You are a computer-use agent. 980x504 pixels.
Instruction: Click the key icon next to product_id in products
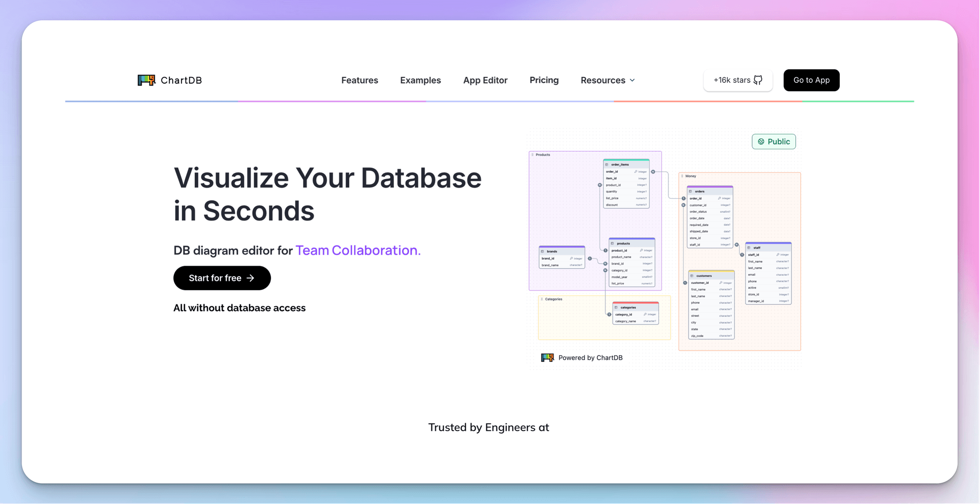[641, 250]
